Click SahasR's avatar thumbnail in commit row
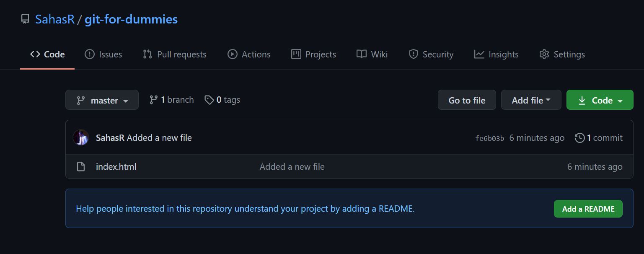The height and width of the screenshot is (254, 644). click(x=81, y=137)
